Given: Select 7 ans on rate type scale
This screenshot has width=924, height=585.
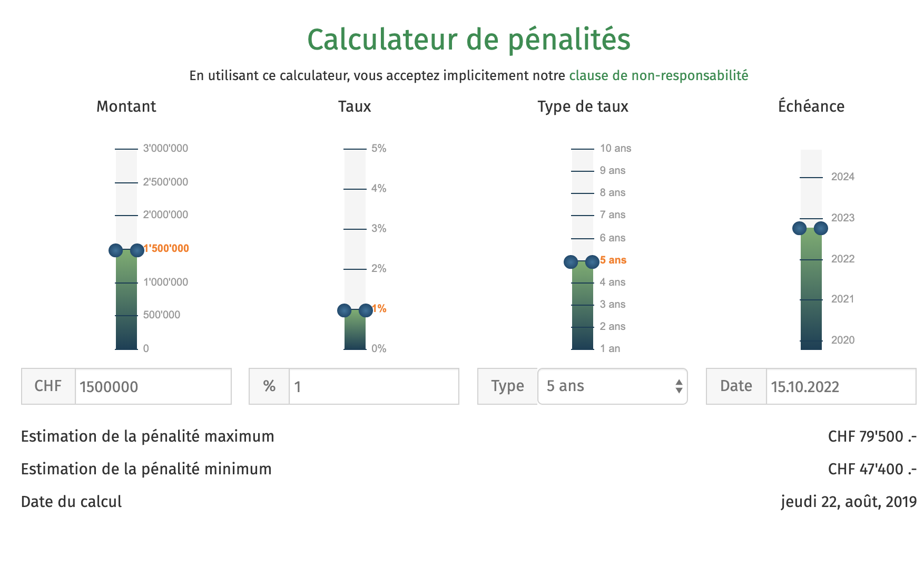Looking at the screenshot, I should [583, 216].
